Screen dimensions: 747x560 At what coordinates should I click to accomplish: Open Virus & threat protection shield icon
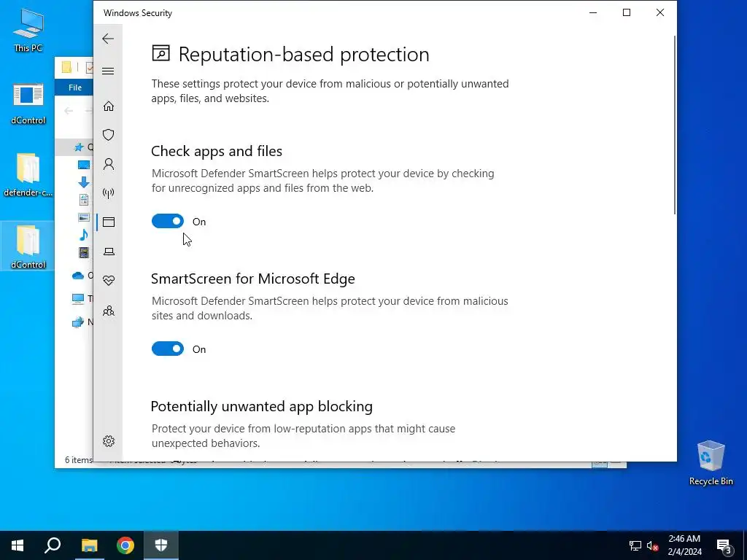[109, 135]
